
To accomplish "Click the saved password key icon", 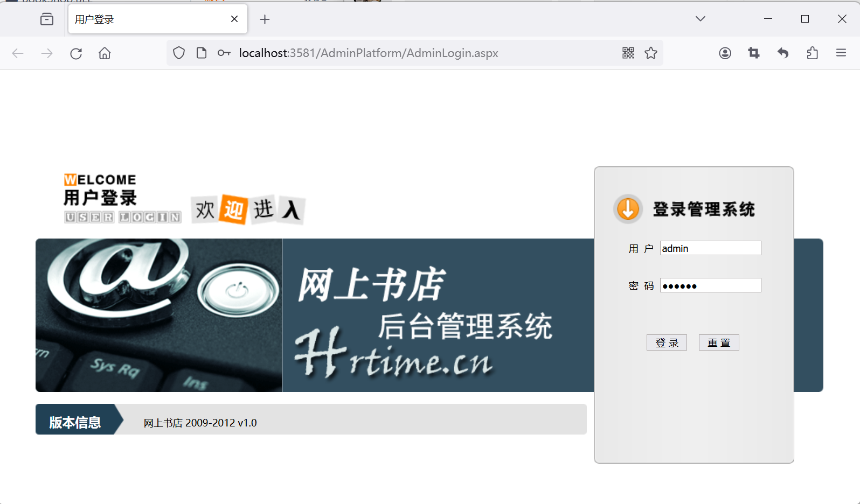I will pyautogui.click(x=224, y=53).
